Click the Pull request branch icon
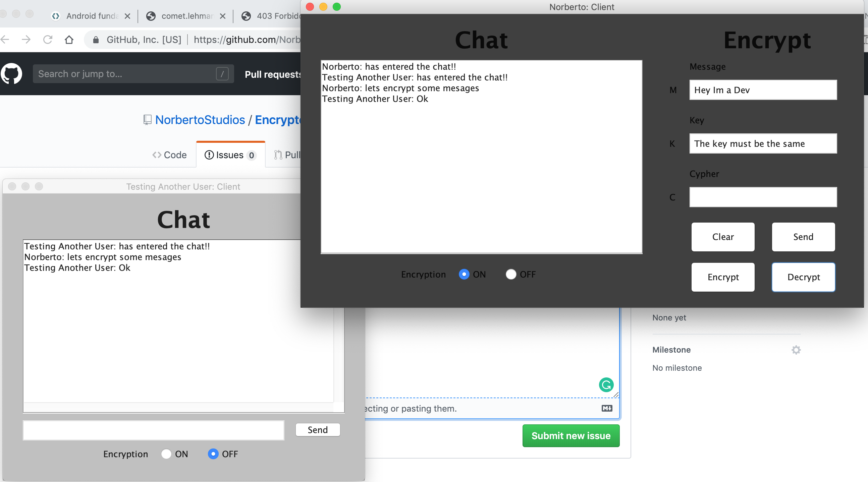868x482 pixels. click(x=278, y=155)
